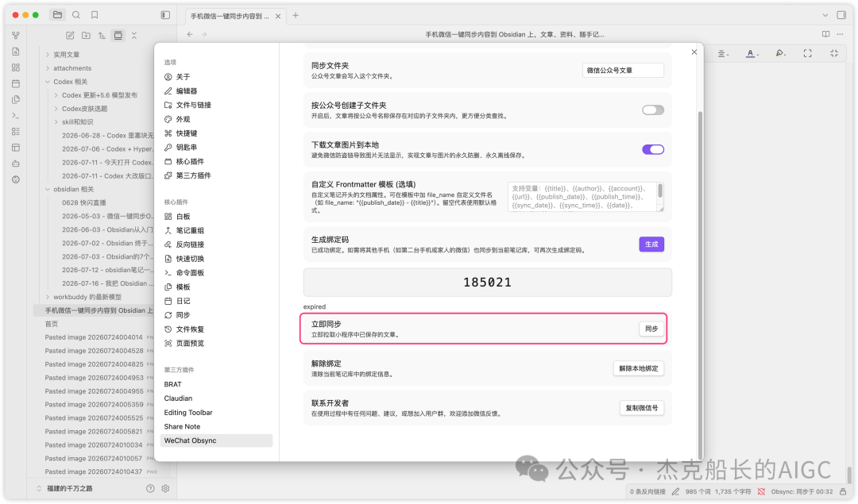The height and width of the screenshot is (504, 858).
Task: Open the highlighter tool icon
Action: tap(780, 53)
